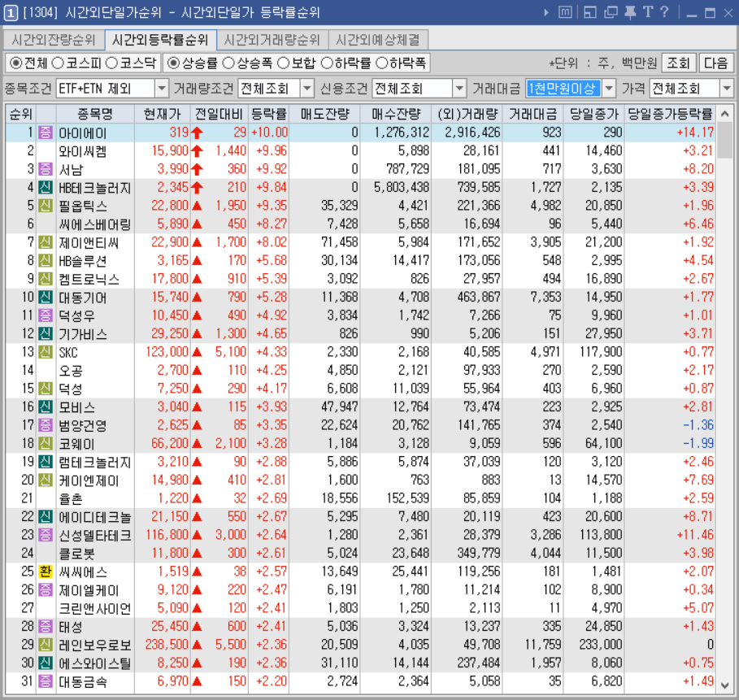Pin the window using the pushpin icon
This screenshot has height=700, width=739.
(x=629, y=12)
